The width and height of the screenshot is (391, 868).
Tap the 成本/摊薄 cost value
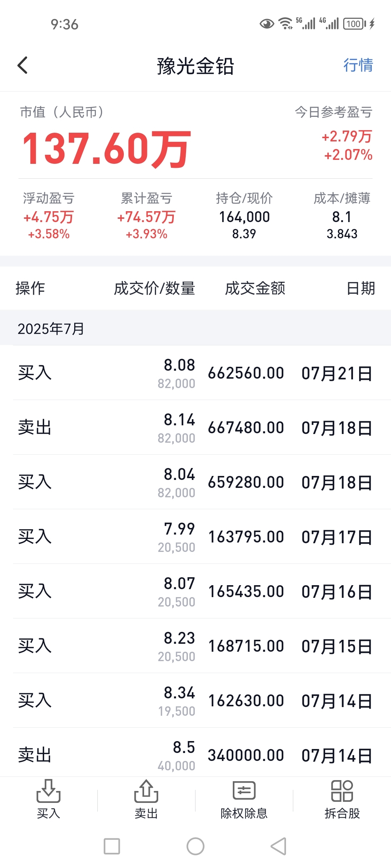click(342, 217)
